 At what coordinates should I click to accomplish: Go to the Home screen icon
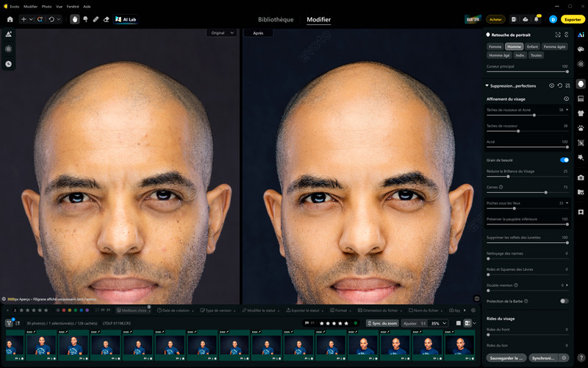(x=10, y=20)
